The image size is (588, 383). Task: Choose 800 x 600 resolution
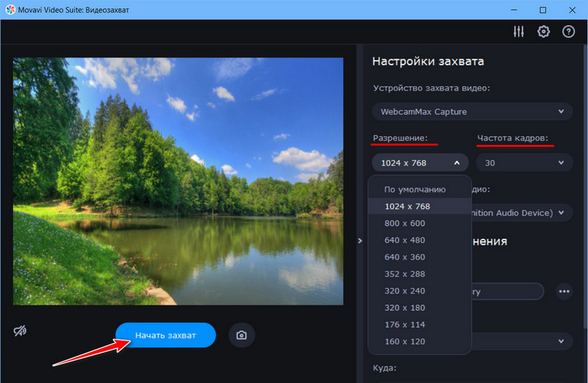tap(420, 223)
